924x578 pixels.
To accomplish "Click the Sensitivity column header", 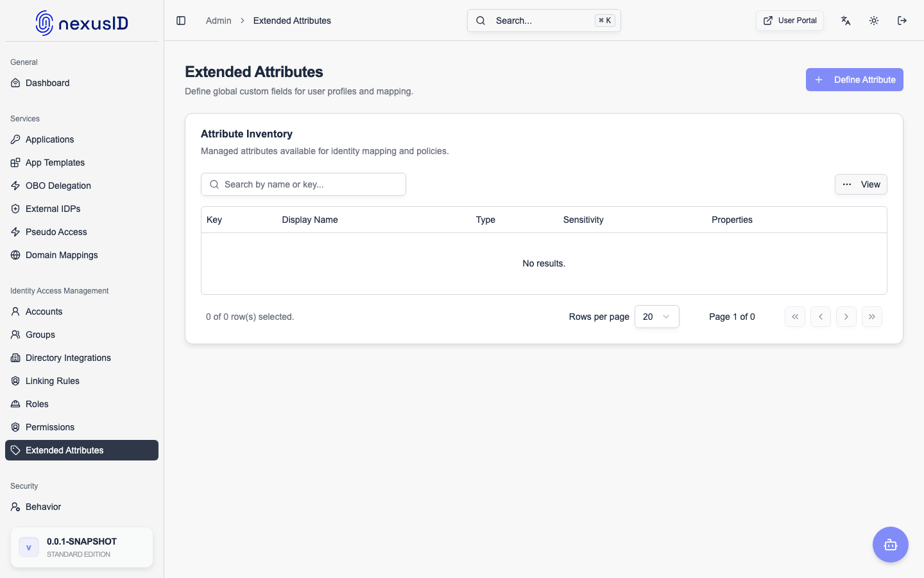I will tap(583, 220).
